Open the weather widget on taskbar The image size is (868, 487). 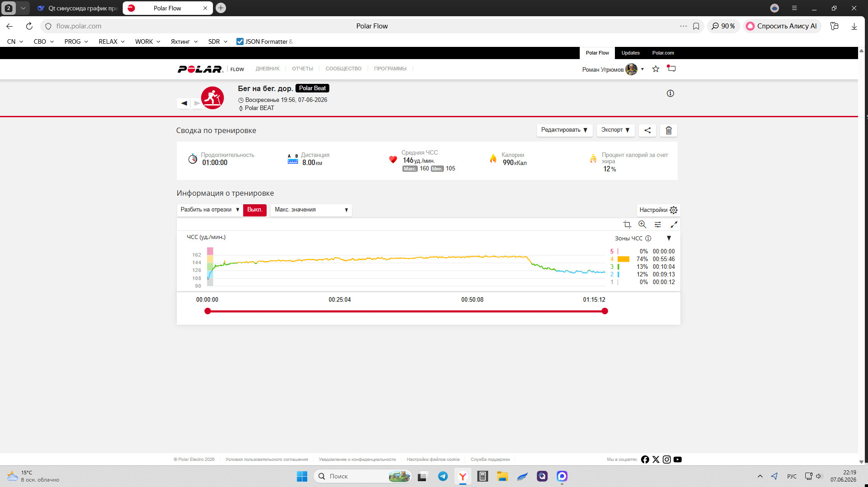[x=33, y=476]
